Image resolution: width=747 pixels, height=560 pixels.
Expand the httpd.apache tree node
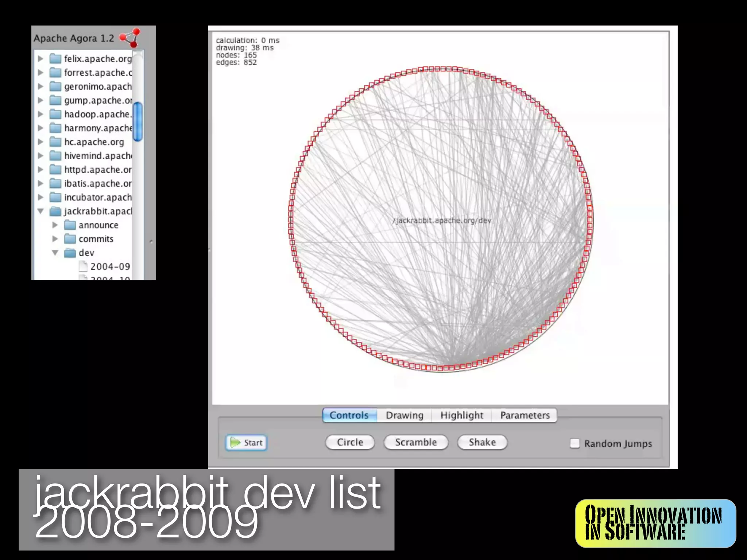(40, 170)
